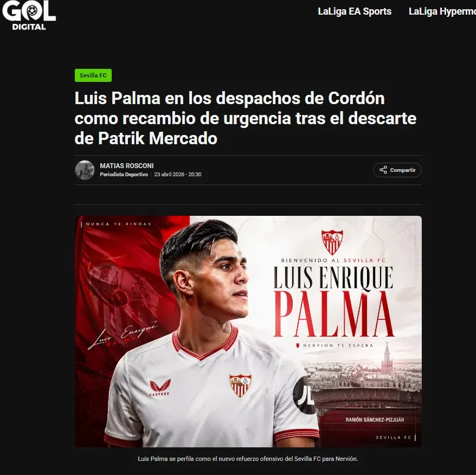Screen dimensions: 476x475
Task: Click the Castore logo on the shirt
Action: (160, 388)
